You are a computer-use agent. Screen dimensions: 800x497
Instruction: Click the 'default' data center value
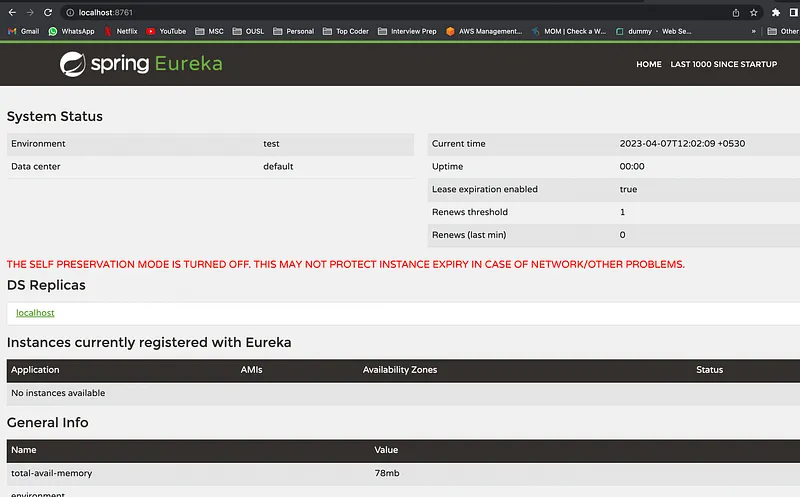(x=278, y=166)
